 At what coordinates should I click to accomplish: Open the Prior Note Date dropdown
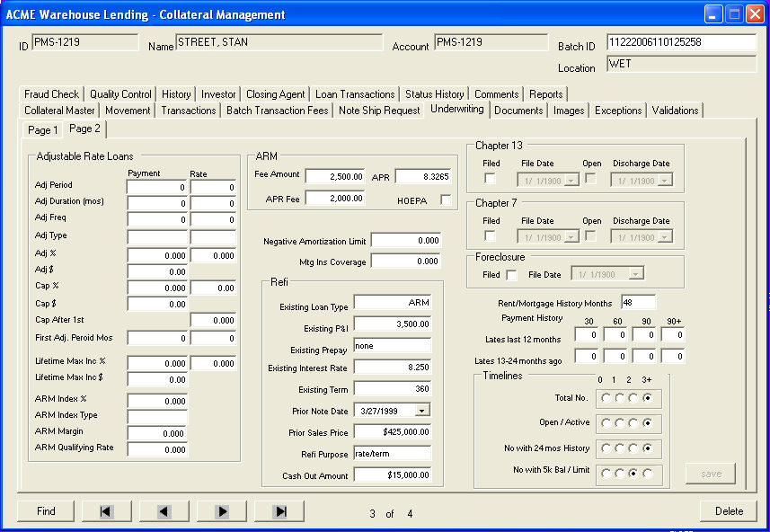422,410
